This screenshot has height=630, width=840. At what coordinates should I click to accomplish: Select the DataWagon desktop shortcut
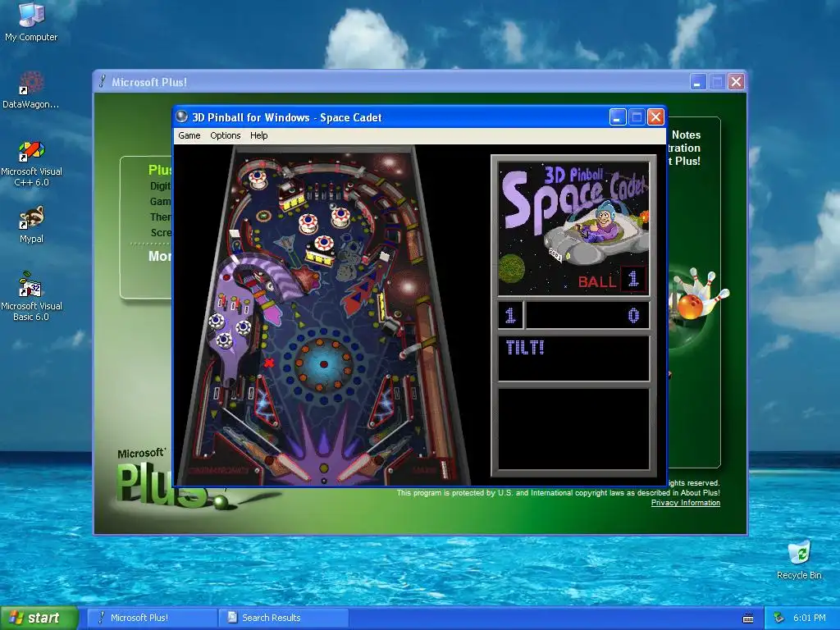[x=31, y=89]
